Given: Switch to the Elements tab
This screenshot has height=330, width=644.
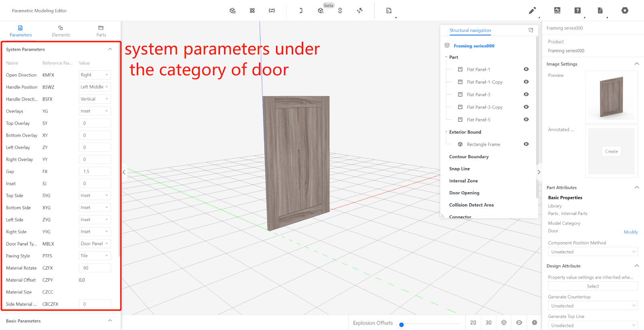Looking at the screenshot, I should click(x=61, y=31).
